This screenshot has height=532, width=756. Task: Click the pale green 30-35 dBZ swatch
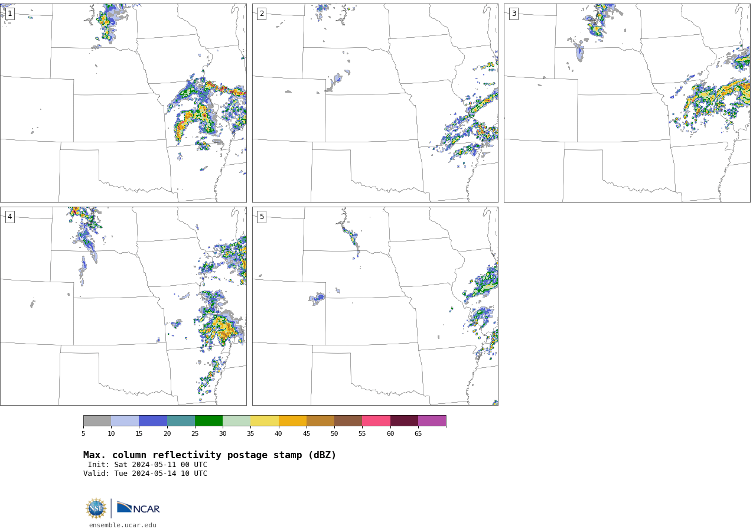click(236, 420)
